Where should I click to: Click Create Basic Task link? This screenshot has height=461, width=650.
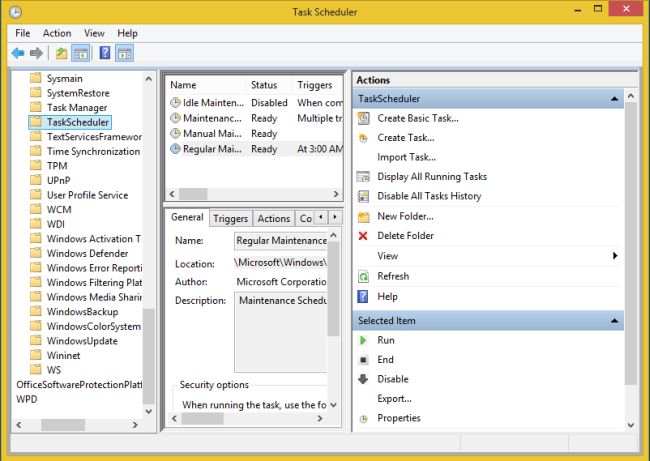point(418,118)
